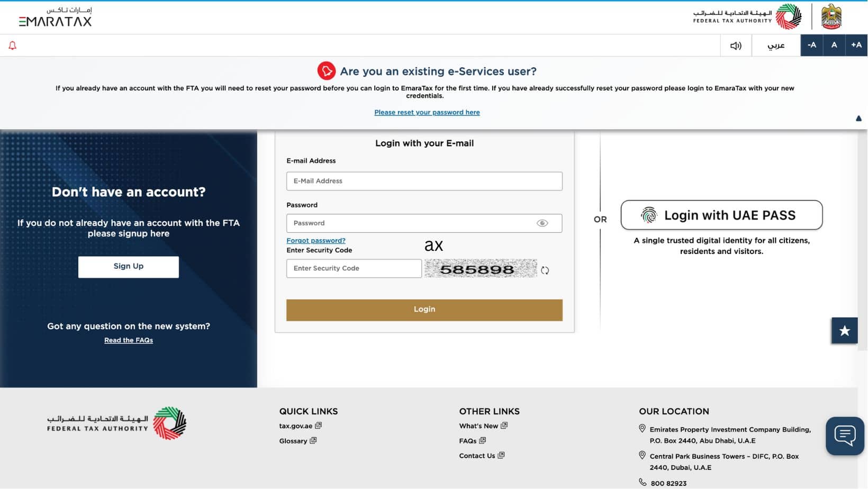Select Login with UAE PASS

(721, 215)
